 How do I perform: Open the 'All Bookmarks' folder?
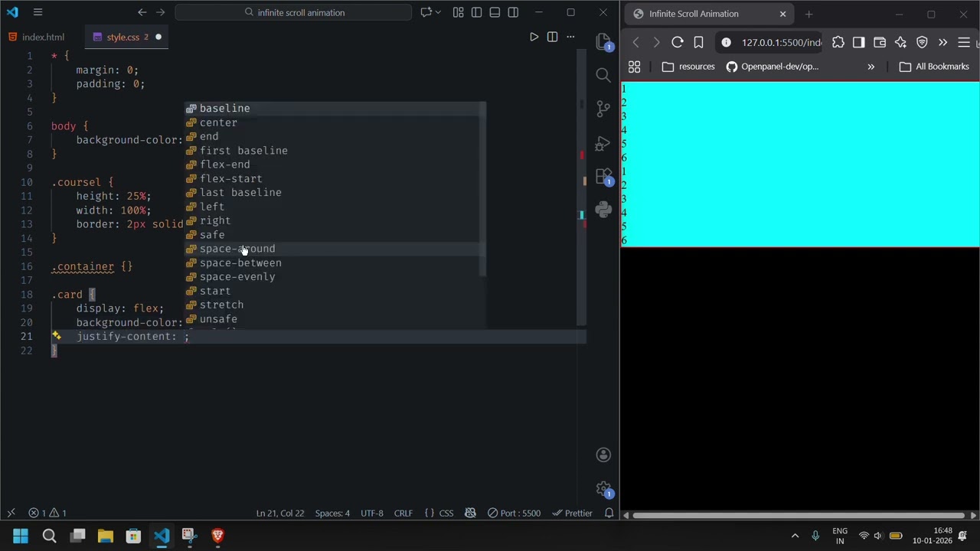(934, 67)
